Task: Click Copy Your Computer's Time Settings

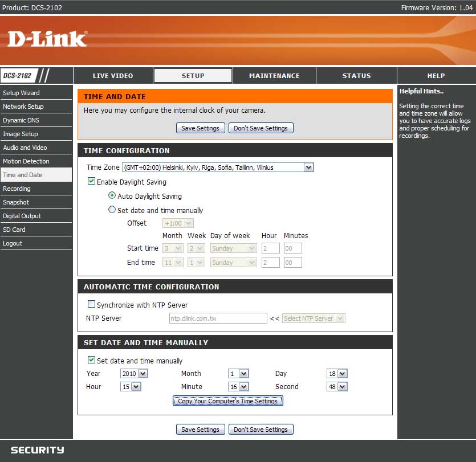Action: coord(227,401)
